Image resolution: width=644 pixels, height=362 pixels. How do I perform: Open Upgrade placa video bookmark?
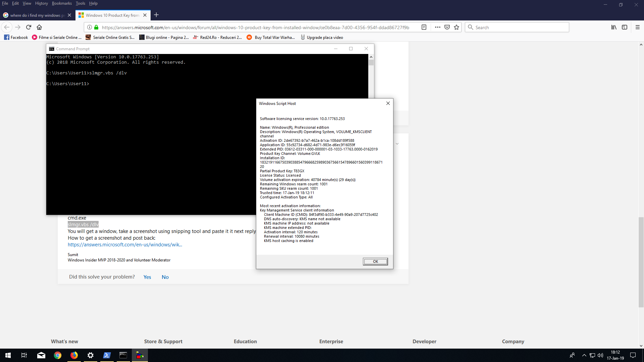coord(322,38)
